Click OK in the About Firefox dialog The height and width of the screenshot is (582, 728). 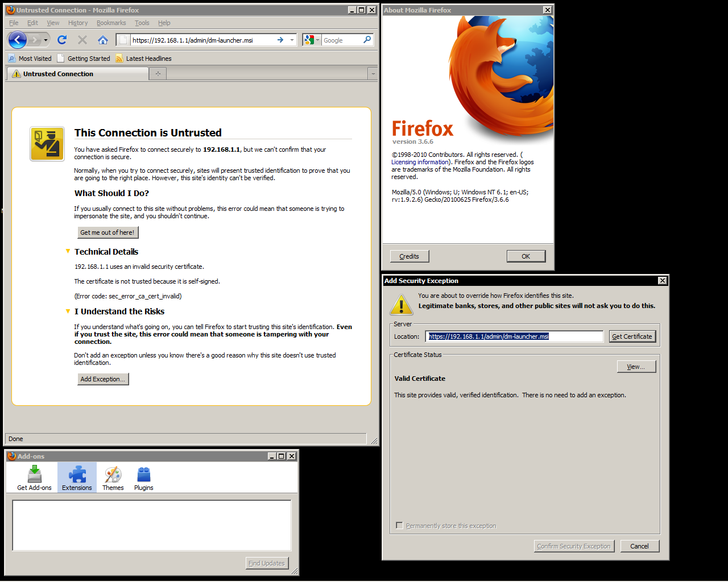(526, 256)
